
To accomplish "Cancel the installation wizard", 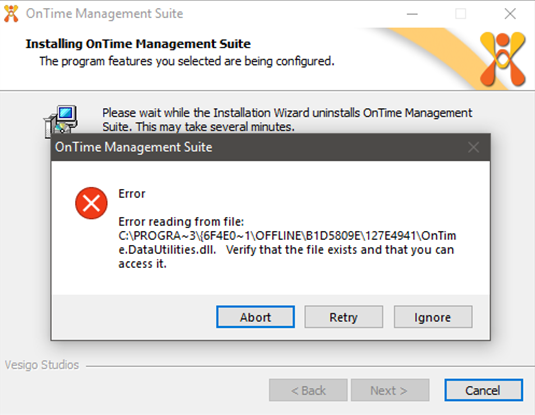I will [x=483, y=390].
